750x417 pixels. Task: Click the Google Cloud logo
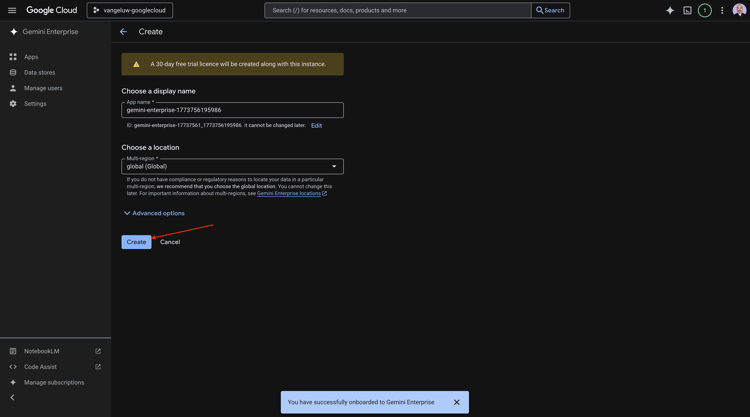(52, 10)
